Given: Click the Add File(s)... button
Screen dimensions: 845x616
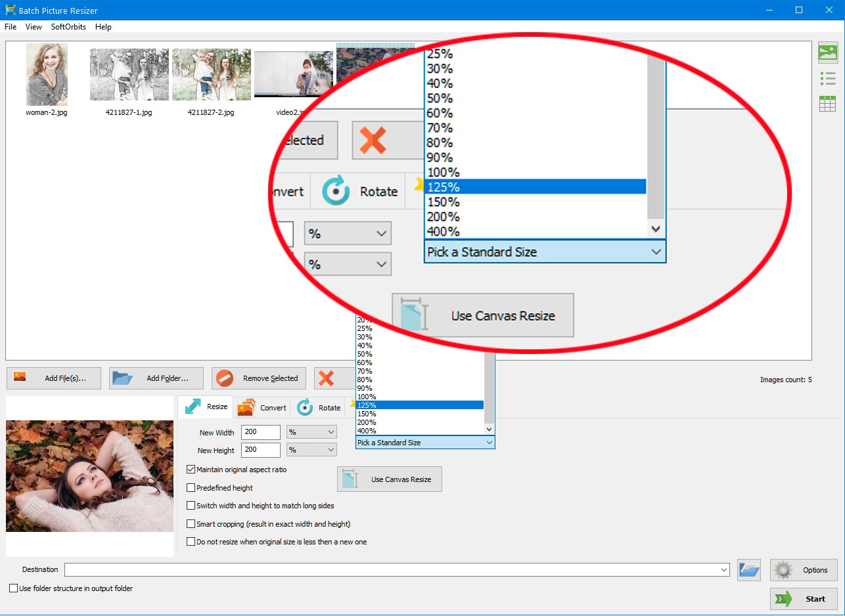Looking at the screenshot, I should [54, 378].
